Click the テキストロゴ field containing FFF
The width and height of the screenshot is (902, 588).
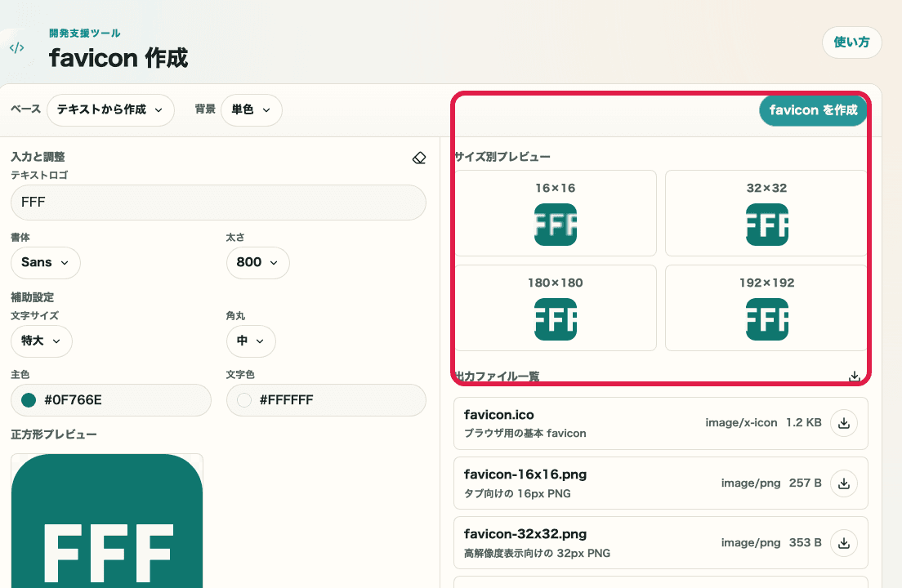[218, 203]
